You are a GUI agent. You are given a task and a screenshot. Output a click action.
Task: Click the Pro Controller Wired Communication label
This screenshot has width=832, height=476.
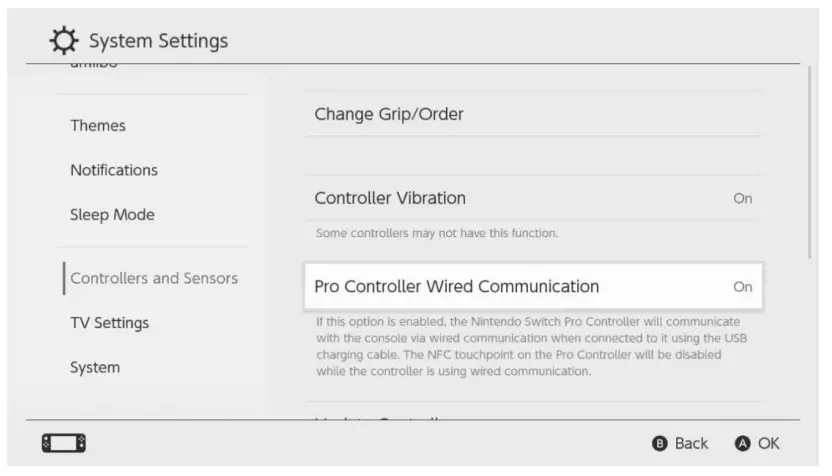click(x=456, y=286)
